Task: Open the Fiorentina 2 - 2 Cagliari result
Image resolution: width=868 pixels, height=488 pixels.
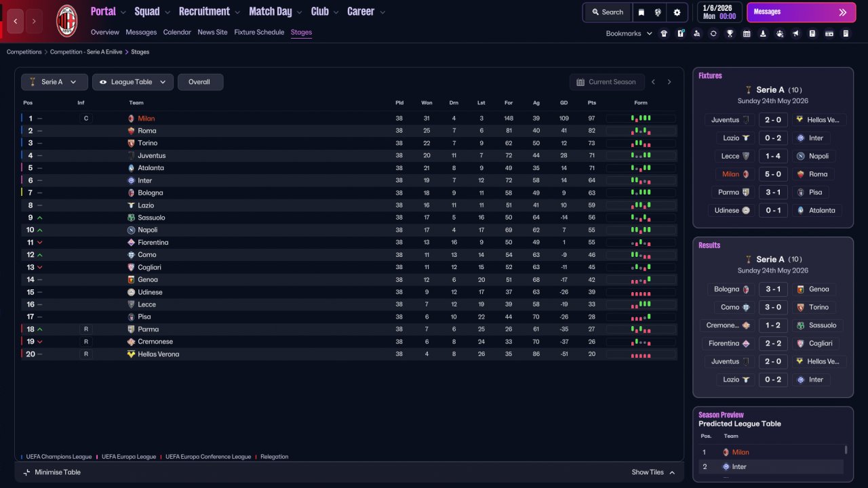Action: pyautogui.click(x=773, y=344)
